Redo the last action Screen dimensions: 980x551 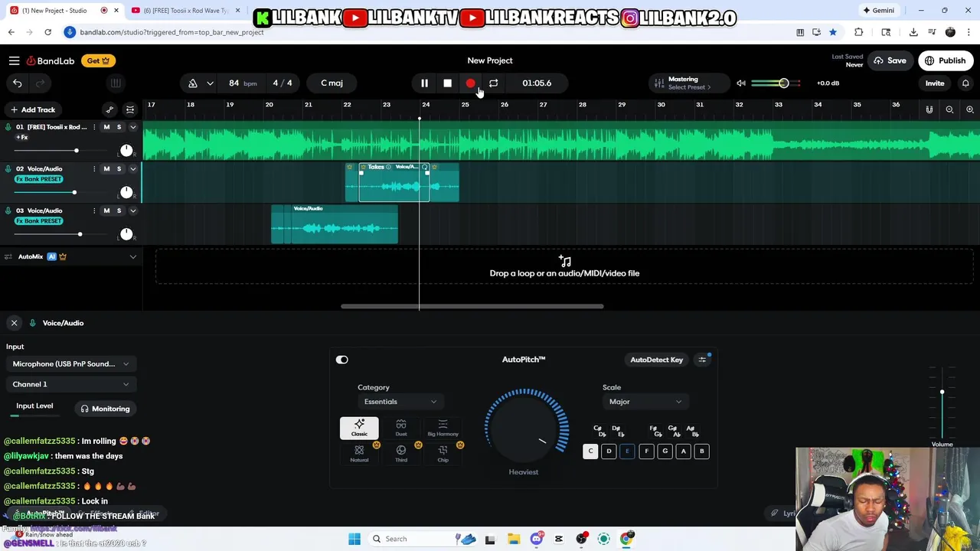coord(41,83)
